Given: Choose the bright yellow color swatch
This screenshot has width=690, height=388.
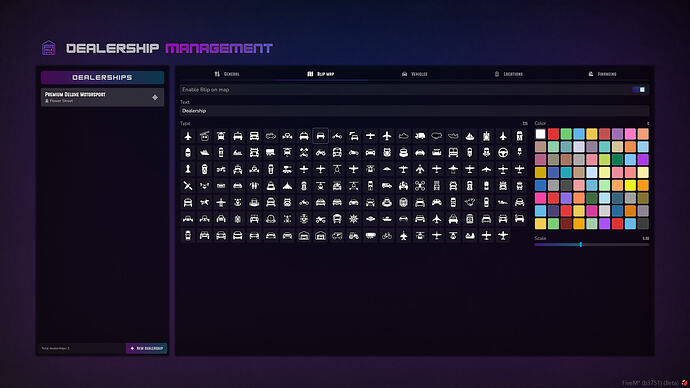Looking at the screenshot, I should 630,185.
